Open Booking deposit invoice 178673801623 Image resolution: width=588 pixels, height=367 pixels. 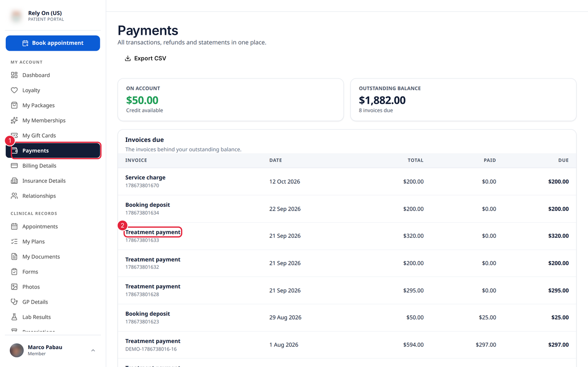347,318
